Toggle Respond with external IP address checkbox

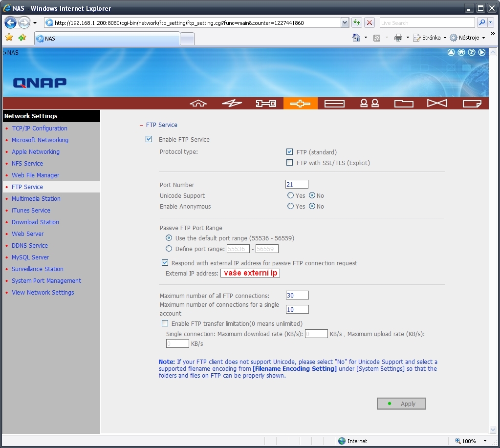pyautogui.click(x=165, y=262)
